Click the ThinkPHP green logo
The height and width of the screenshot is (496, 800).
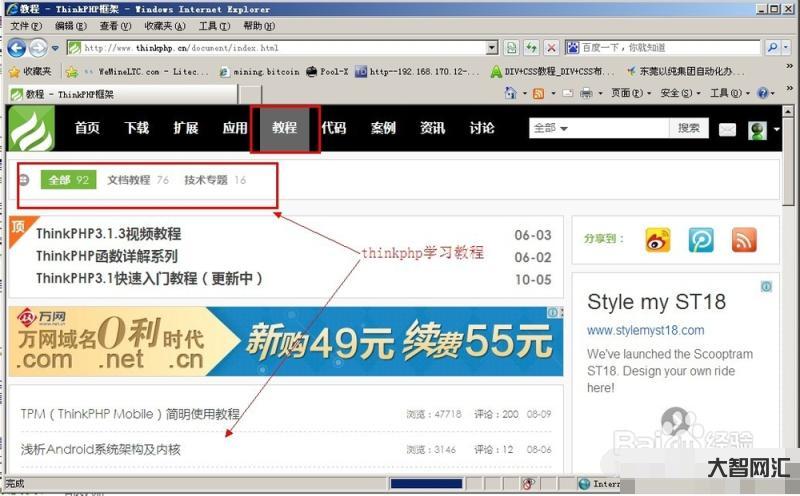click(x=32, y=129)
